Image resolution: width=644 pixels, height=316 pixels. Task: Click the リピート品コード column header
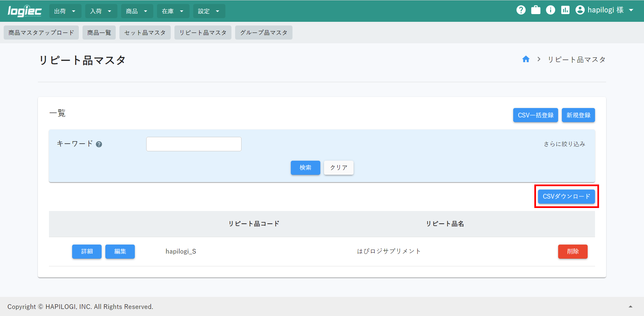coord(254,224)
